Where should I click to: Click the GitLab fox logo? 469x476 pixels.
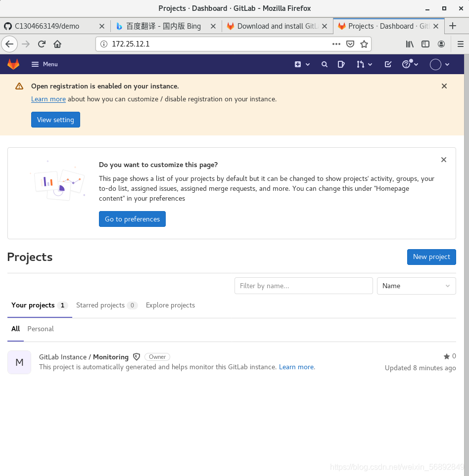(x=13, y=64)
